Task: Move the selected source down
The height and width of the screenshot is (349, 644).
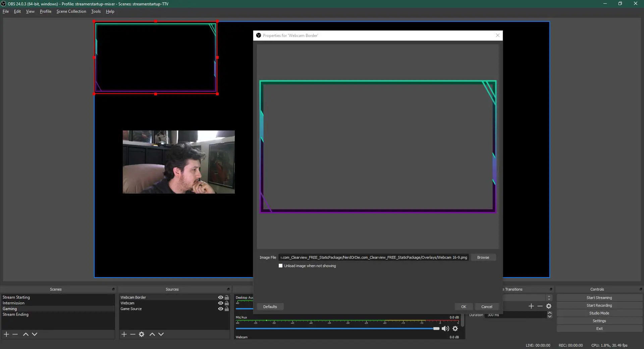Action: [161, 334]
